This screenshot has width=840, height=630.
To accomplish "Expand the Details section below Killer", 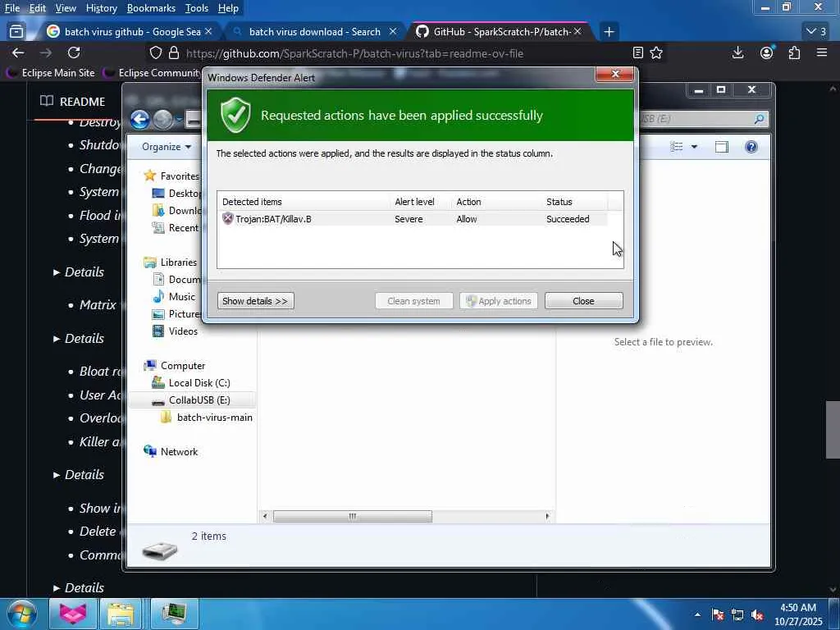I will point(78,474).
